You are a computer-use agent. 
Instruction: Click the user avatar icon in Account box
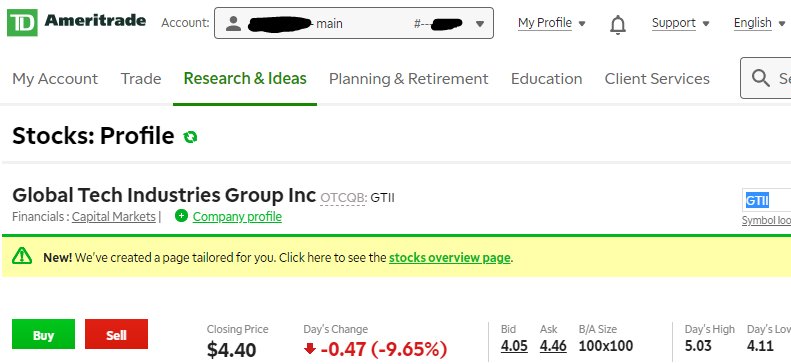coord(233,23)
